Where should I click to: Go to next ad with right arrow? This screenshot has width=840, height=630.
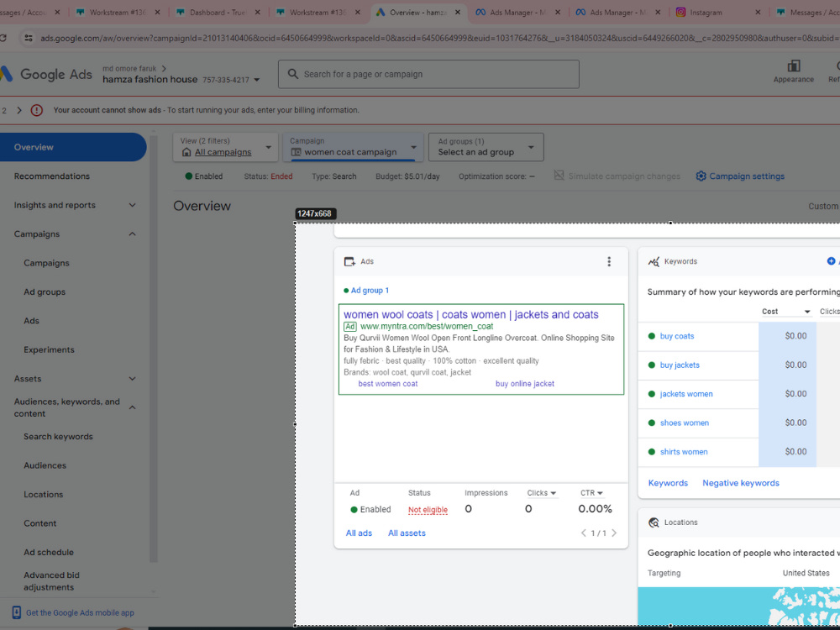[614, 533]
